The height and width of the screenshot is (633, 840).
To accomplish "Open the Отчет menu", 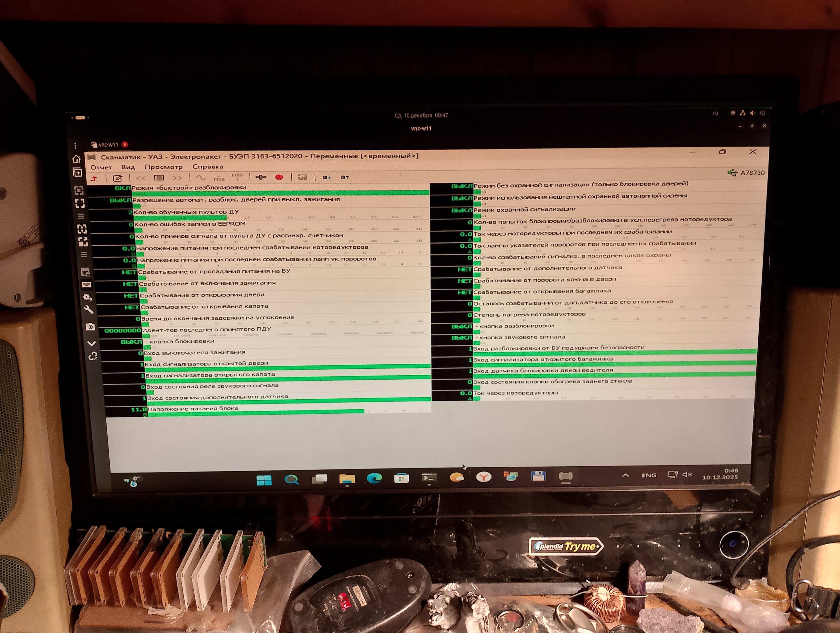I will (x=101, y=167).
